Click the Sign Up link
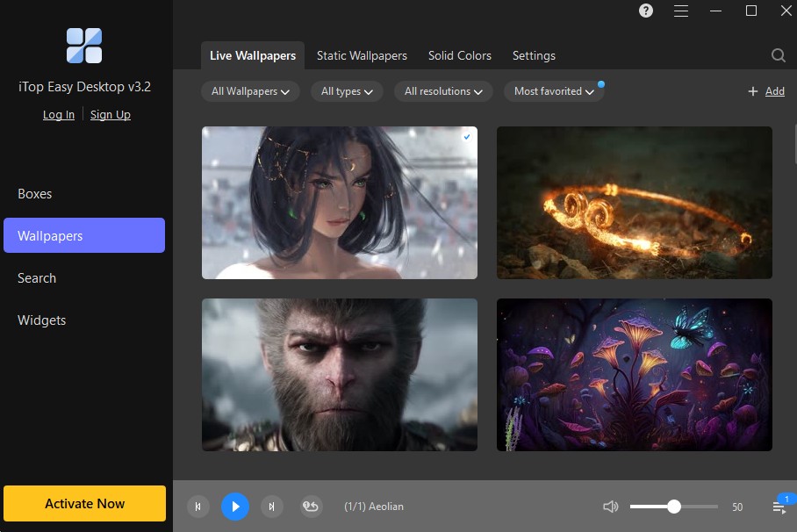This screenshot has width=797, height=532. (x=111, y=115)
